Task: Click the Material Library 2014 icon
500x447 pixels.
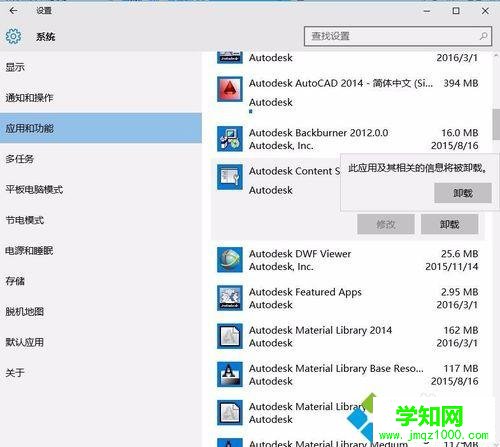Action: click(x=230, y=336)
